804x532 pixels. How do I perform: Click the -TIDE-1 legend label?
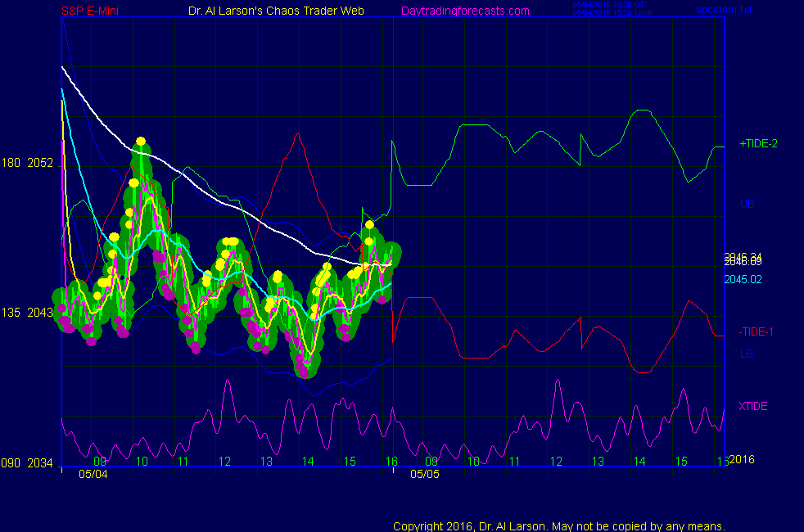pos(756,331)
